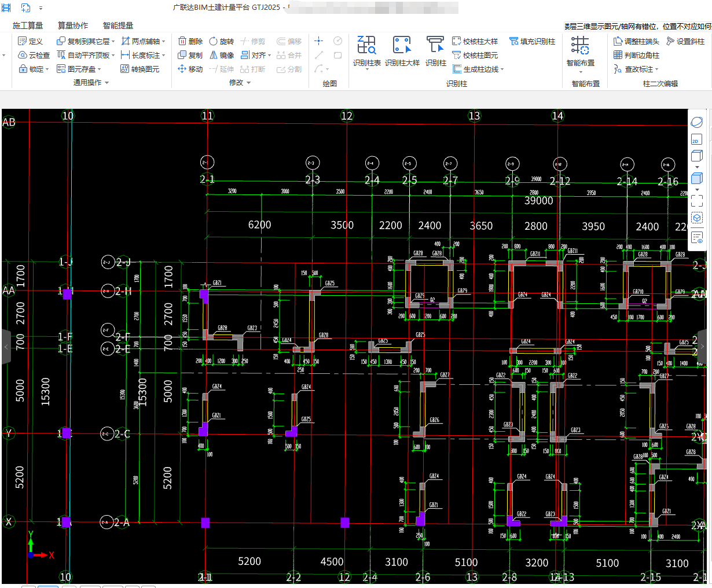Open quick access toolbar customize arrow
Screen dimensions: 712x588
coord(41,8)
